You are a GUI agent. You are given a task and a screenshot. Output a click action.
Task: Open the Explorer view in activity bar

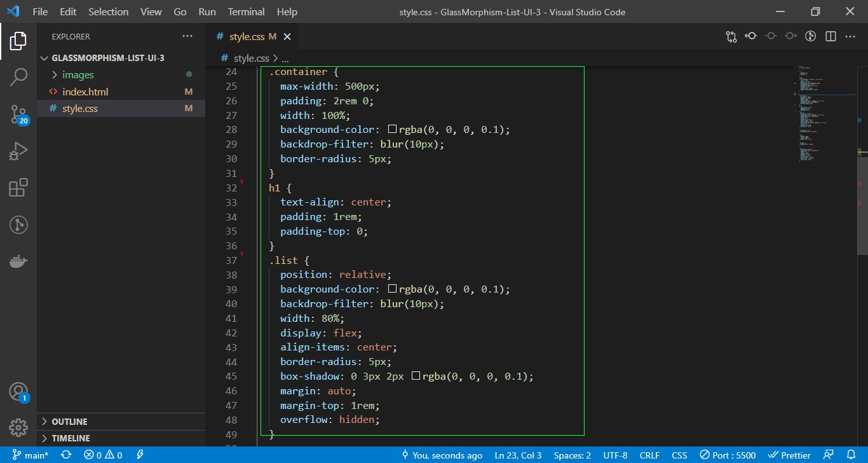pos(18,41)
